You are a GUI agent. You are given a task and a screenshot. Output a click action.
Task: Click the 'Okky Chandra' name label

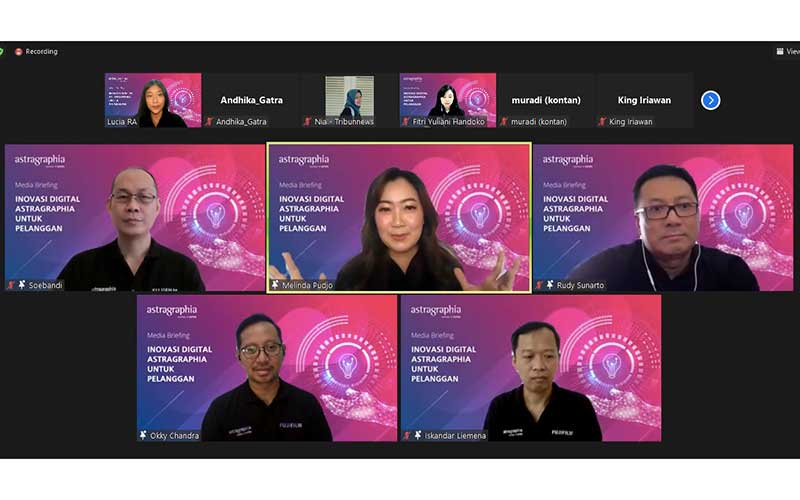click(x=174, y=436)
